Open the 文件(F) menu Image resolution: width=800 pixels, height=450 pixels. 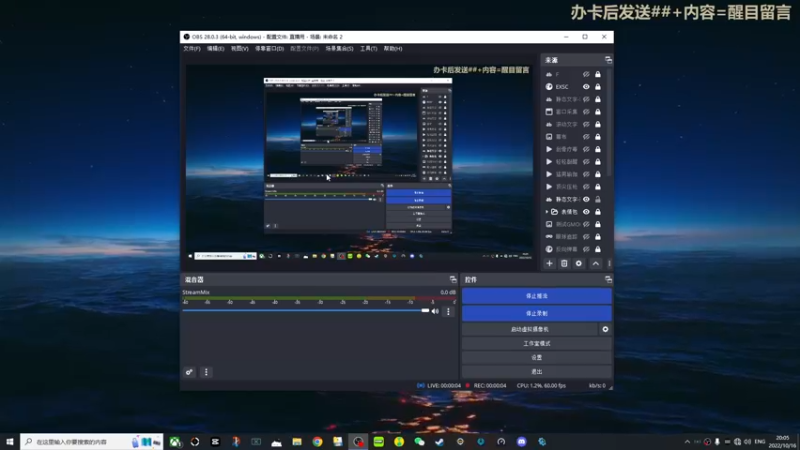[192, 48]
